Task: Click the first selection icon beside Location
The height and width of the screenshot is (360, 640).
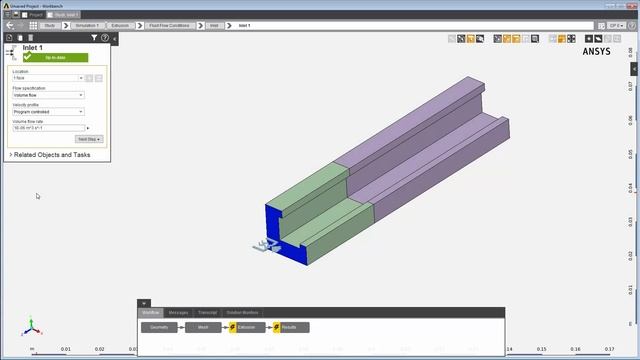Action: click(89, 78)
